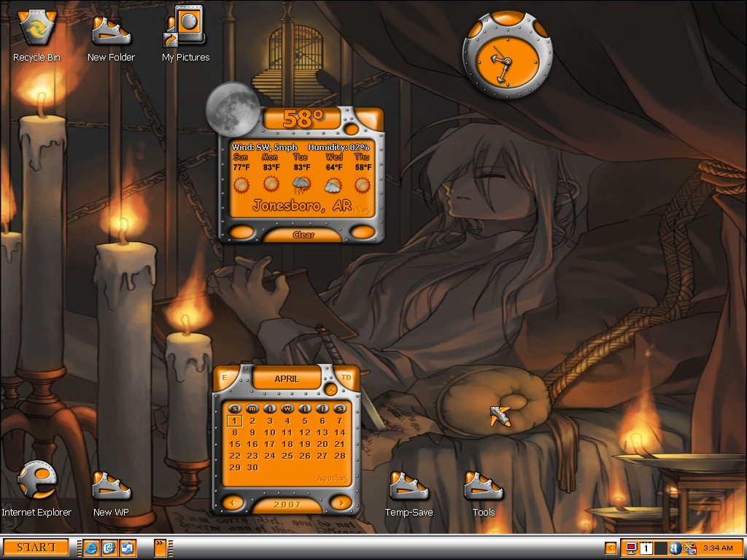Expand the taskbar toolbar double-chevron

pos(160,548)
